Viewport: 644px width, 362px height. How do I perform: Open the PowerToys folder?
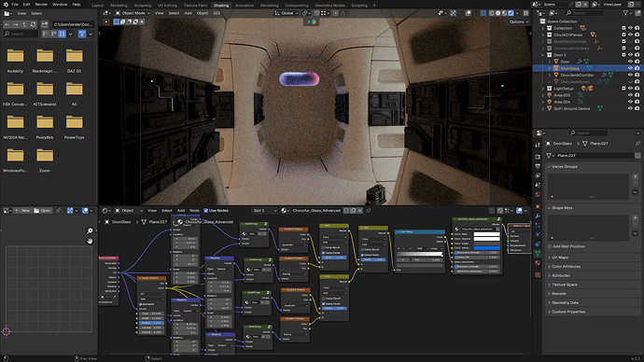click(74, 126)
